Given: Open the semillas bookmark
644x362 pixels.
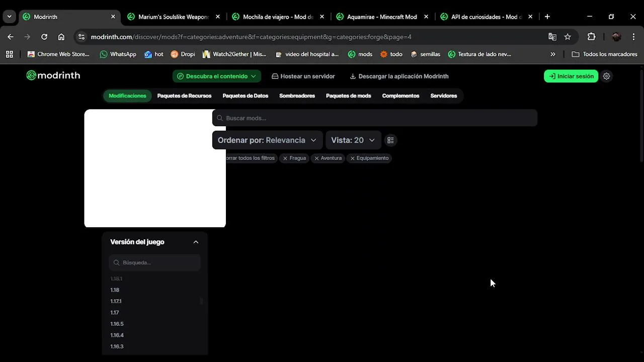Looking at the screenshot, I should pos(426,54).
